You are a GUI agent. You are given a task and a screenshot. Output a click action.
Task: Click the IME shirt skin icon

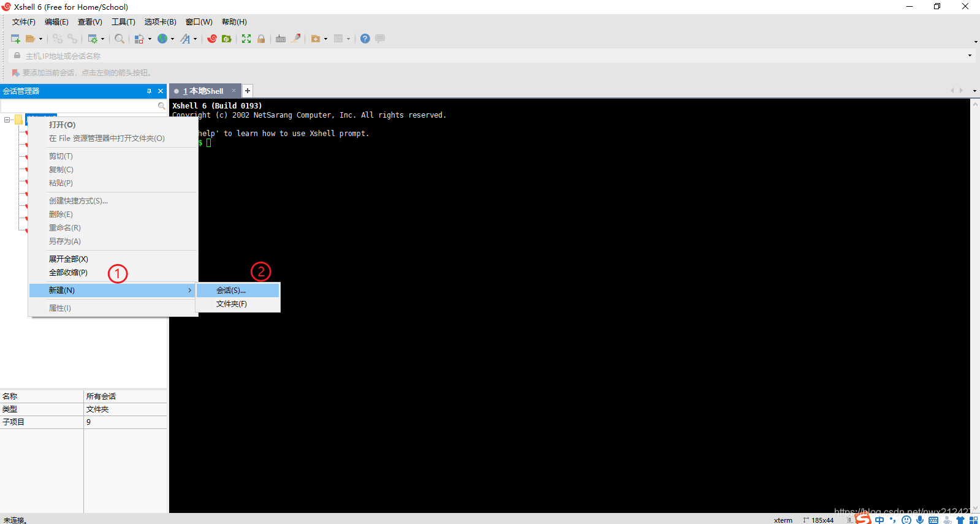tap(960, 520)
